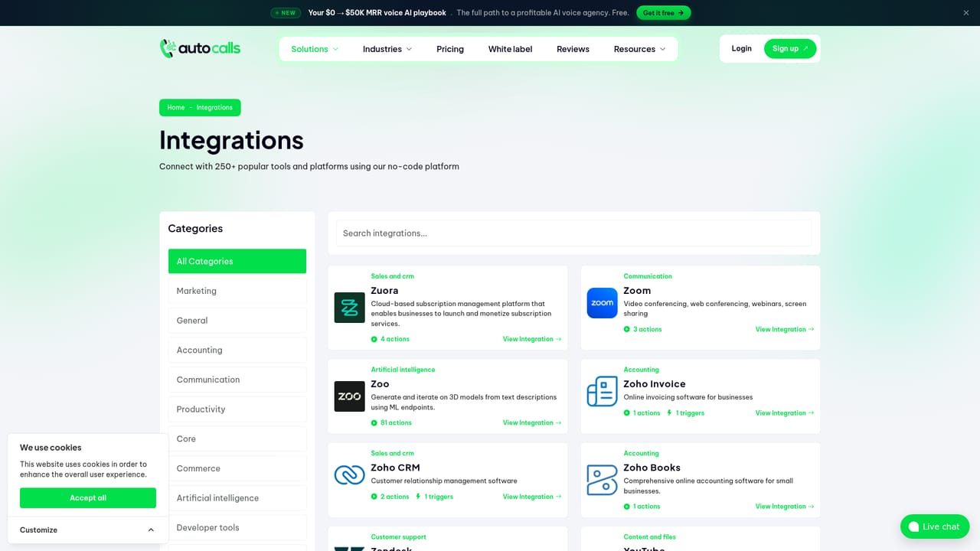The height and width of the screenshot is (551, 980).
Task: Click the Search integrations field
Action: 573,233
